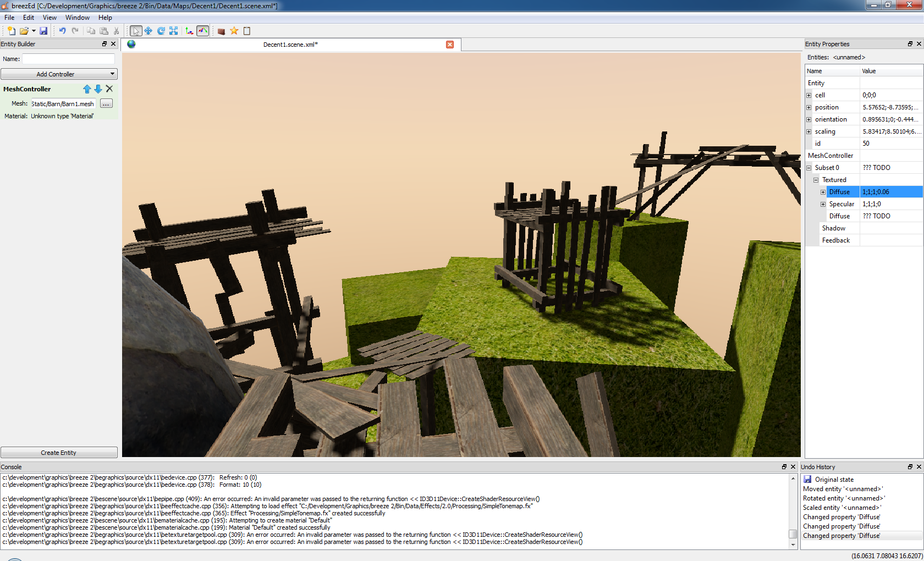Toggle the RGB coordinate axes button
The width and height of the screenshot is (924, 561).
coord(189,31)
